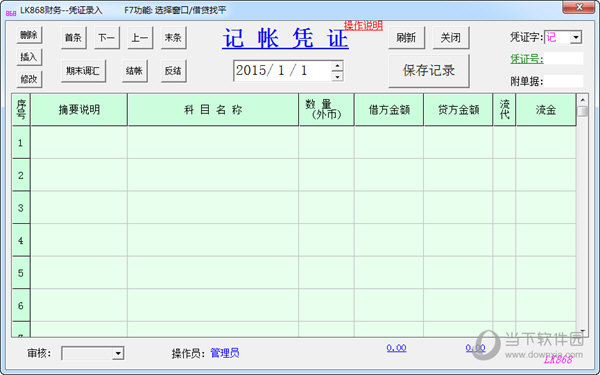
Task: Click the 借方金额 column header
Action: (x=389, y=110)
